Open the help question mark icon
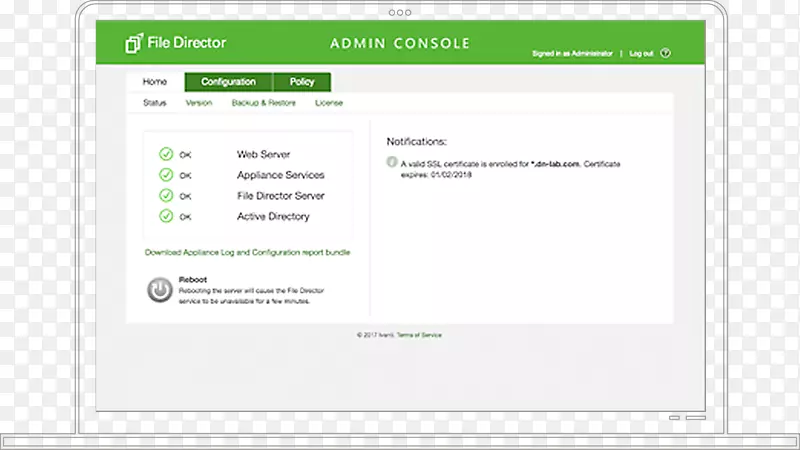The image size is (800, 450). 665,53
